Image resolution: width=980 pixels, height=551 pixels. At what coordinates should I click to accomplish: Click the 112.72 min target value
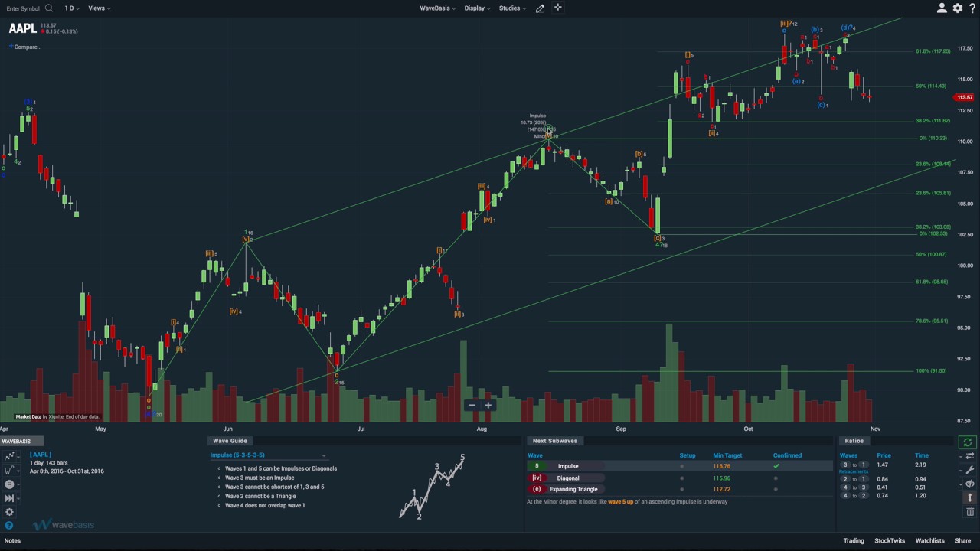721,489
